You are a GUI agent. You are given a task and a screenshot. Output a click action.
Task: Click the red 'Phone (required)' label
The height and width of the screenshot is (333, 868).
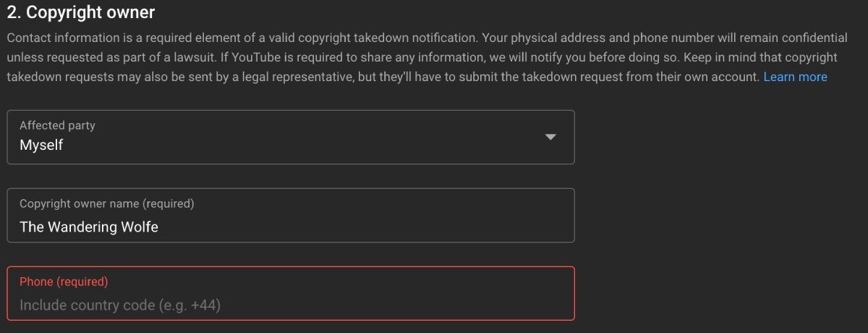click(x=64, y=282)
